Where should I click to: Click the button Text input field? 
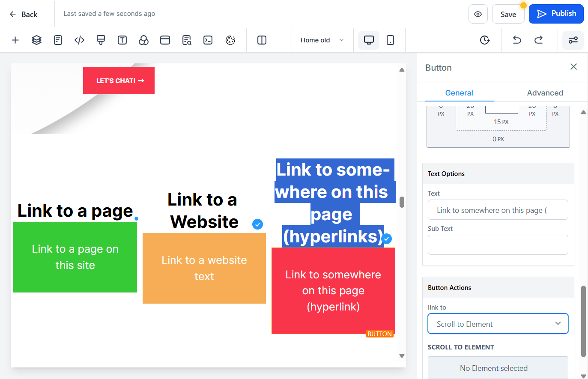tap(498, 210)
